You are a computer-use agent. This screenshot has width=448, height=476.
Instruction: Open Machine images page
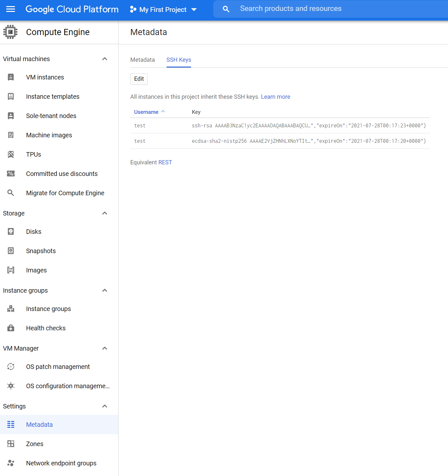click(x=49, y=135)
